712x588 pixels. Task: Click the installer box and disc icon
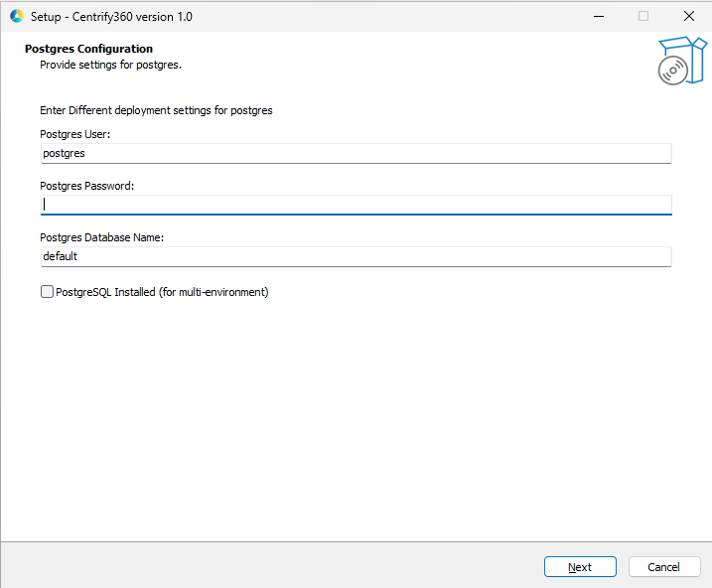tap(682, 61)
